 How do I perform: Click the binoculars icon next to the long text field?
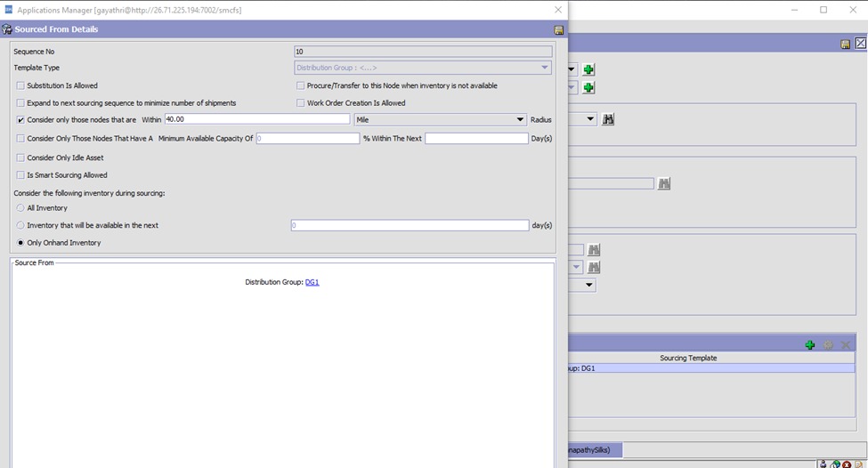(x=662, y=183)
